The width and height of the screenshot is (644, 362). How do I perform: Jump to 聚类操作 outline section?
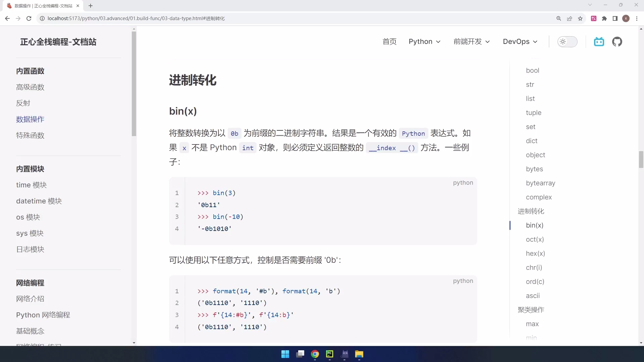[x=531, y=310]
